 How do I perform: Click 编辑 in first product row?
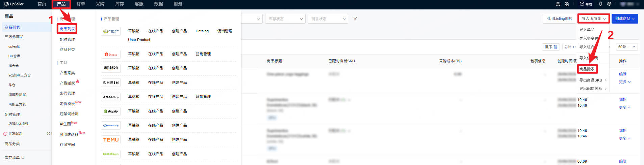pyautogui.click(x=623, y=74)
